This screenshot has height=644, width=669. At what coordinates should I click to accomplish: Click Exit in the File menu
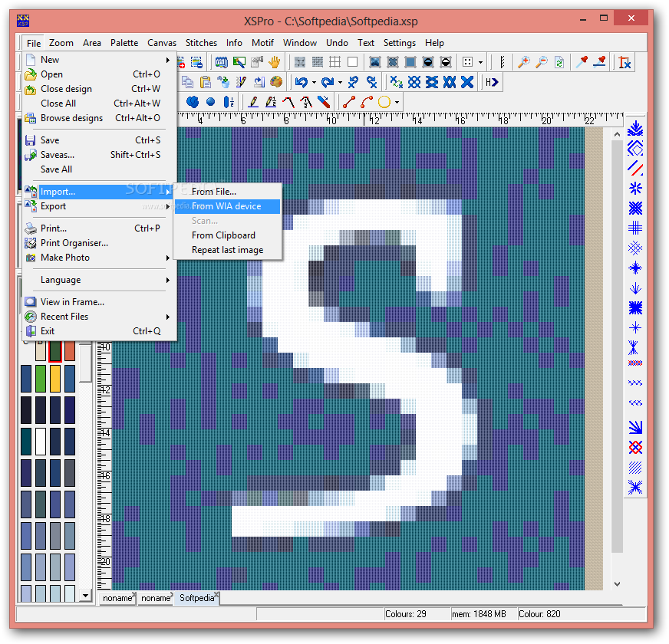point(98,331)
